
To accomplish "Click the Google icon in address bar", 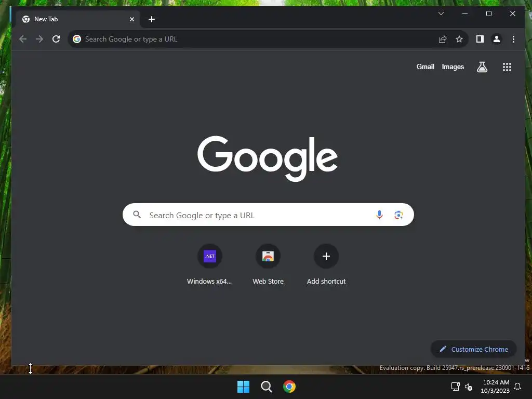I will click(77, 39).
